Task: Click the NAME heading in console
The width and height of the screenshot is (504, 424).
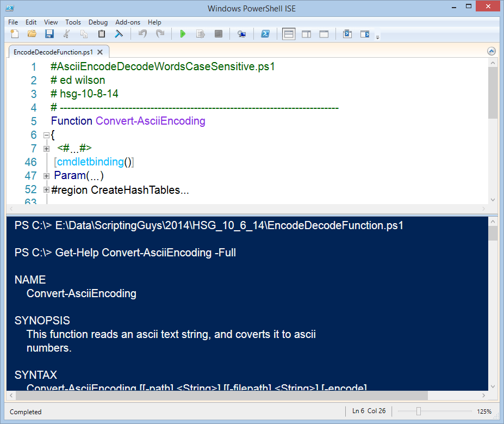Action: point(30,280)
